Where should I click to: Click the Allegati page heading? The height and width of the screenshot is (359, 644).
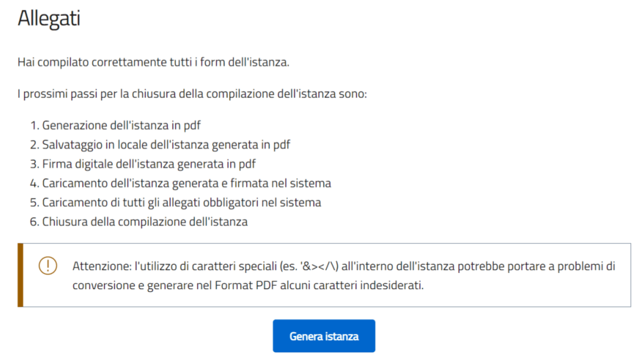[49, 18]
